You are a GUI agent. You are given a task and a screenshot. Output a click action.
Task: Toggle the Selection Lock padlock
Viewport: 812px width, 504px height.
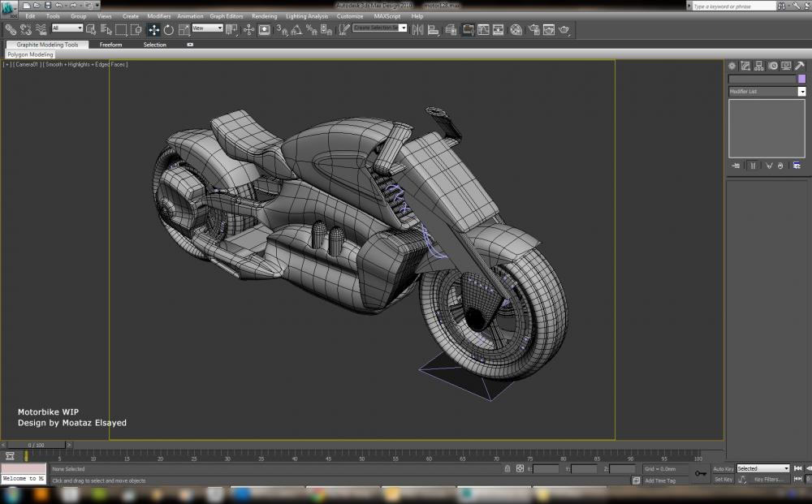pyautogui.click(x=508, y=468)
